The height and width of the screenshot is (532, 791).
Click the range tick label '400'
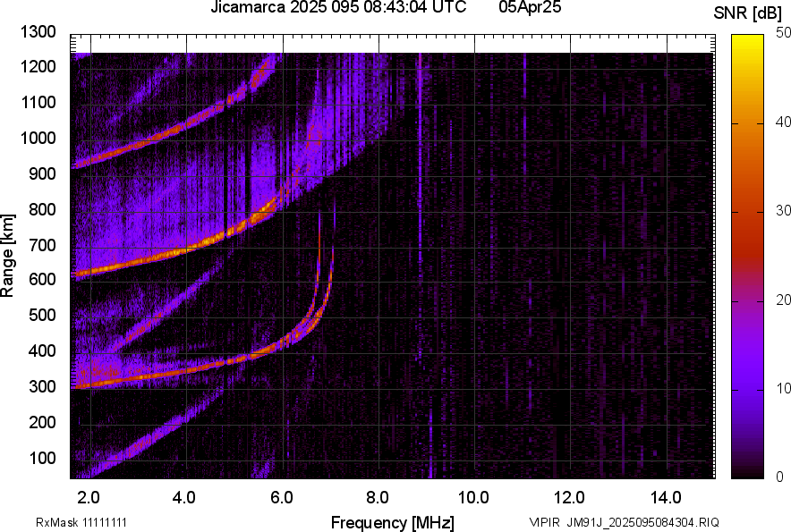pyautogui.click(x=42, y=350)
